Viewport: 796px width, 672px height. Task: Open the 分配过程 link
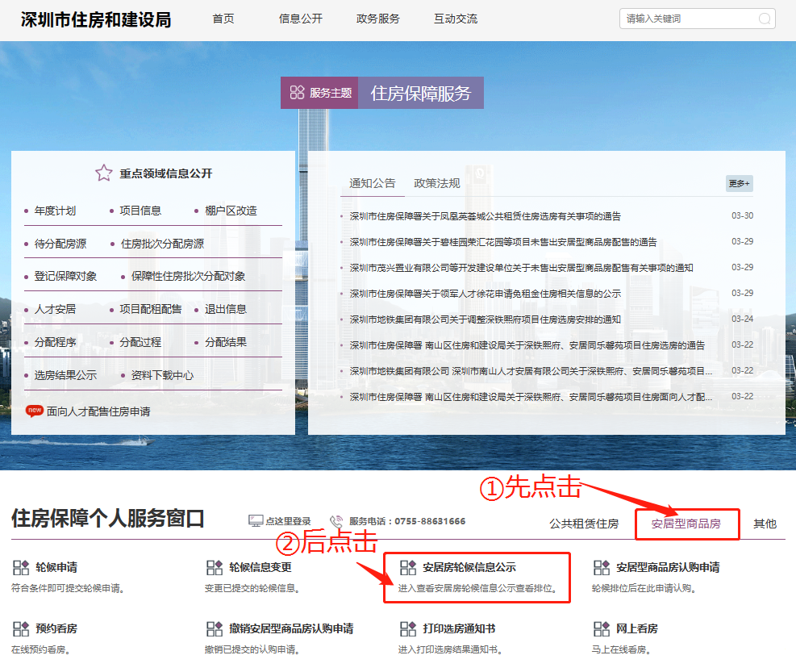coord(140,342)
